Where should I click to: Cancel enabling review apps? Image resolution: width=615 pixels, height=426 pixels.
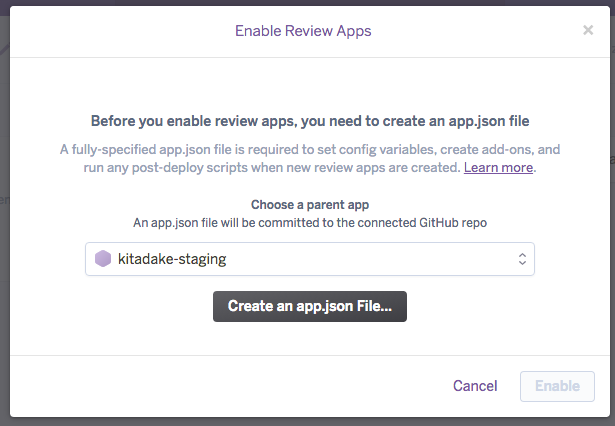point(475,386)
